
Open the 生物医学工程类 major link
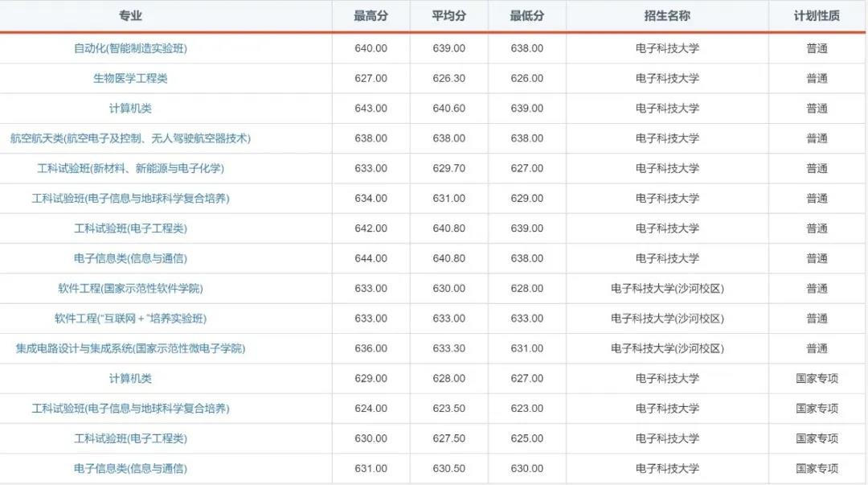click(x=130, y=78)
